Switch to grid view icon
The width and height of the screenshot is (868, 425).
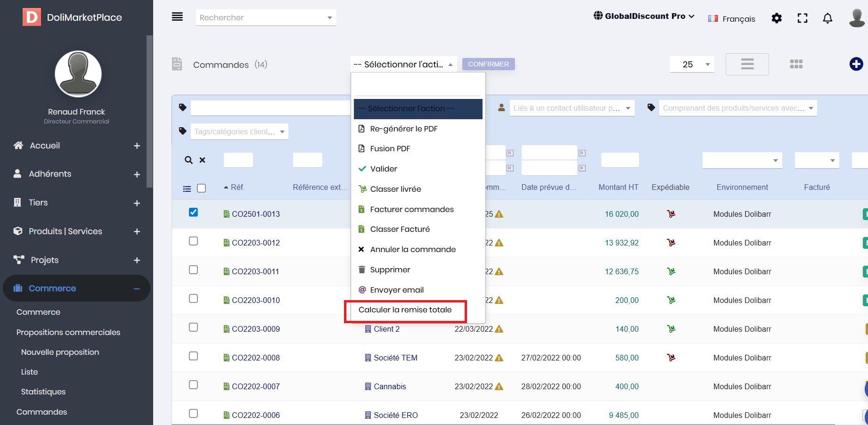pyautogui.click(x=796, y=64)
